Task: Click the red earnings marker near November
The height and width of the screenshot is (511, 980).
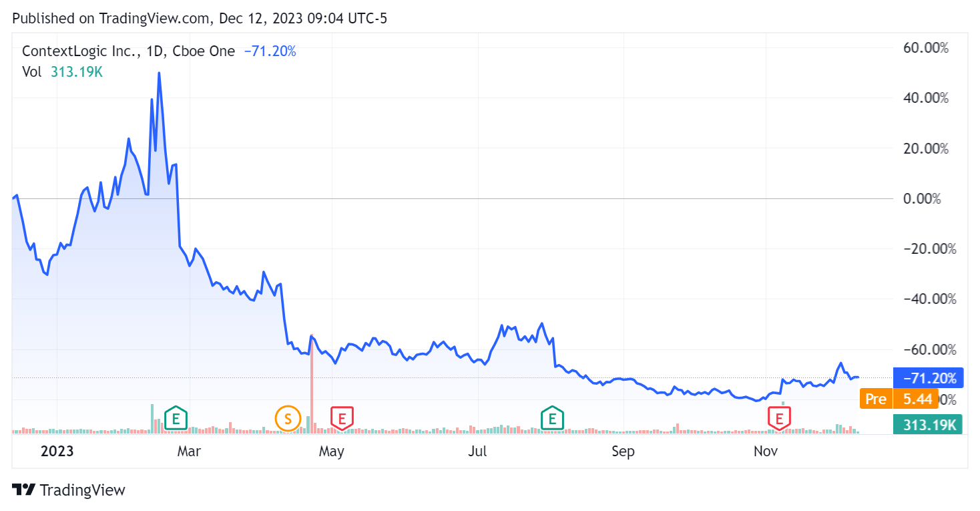Action: [778, 418]
